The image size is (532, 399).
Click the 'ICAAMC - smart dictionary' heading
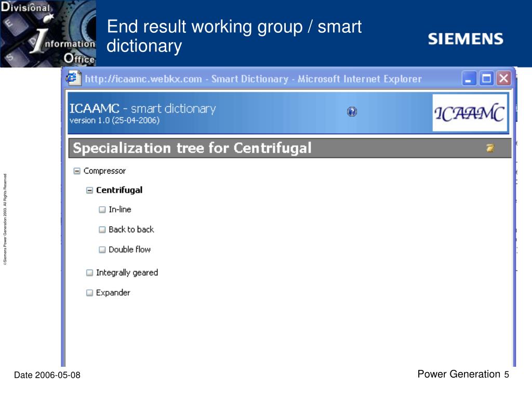pyautogui.click(x=142, y=109)
